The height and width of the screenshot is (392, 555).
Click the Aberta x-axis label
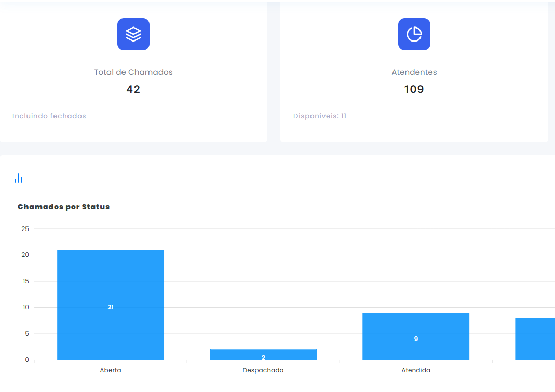111,370
